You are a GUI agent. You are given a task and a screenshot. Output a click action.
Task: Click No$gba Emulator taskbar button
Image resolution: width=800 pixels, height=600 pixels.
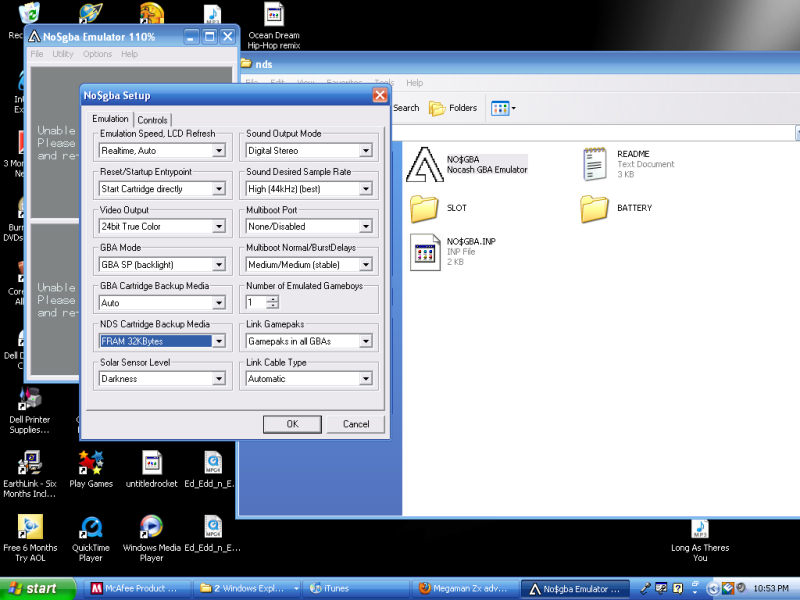(x=576, y=589)
